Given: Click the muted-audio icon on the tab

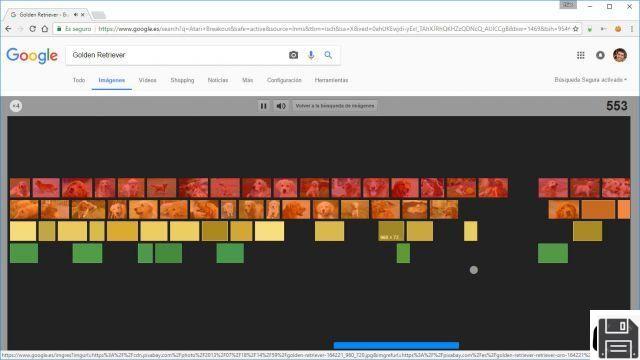Looking at the screenshot, I should pos(76,15).
